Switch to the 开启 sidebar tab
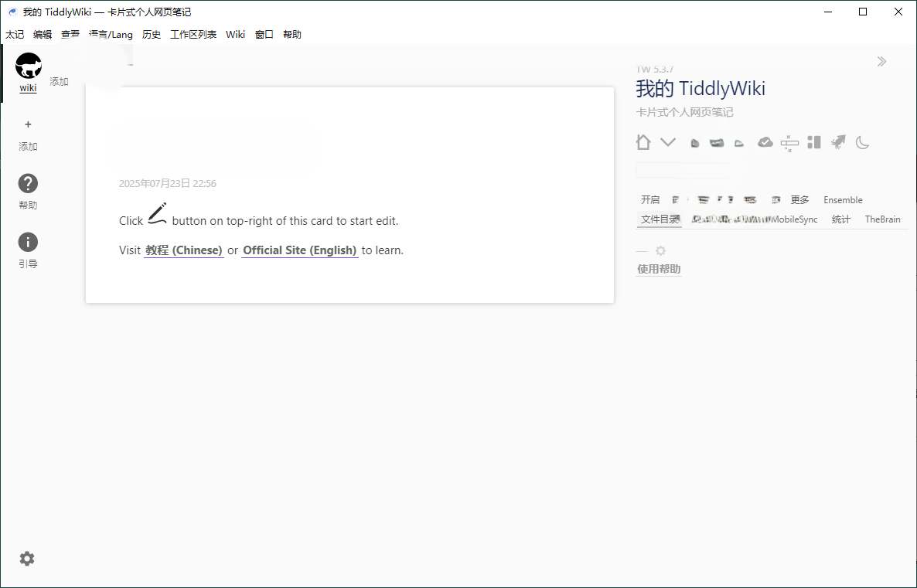Image resolution: width=917 pixels, height=588 pixels. (x=650, y=200)
